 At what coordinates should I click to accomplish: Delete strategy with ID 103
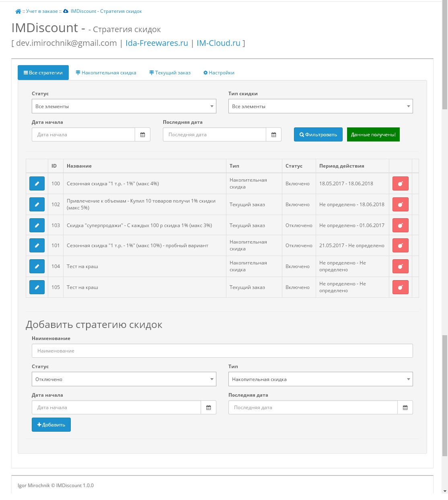401,225
